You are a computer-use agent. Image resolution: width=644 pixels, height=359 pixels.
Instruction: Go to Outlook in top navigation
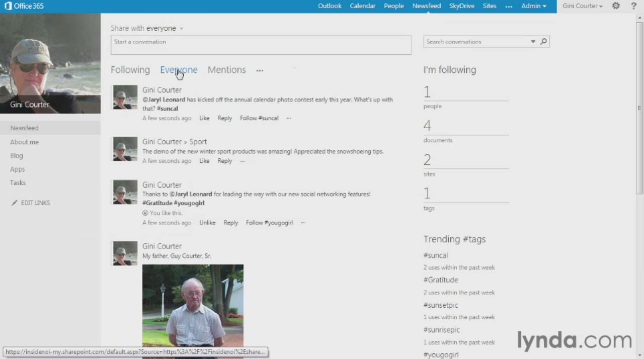tap(330, 6)
